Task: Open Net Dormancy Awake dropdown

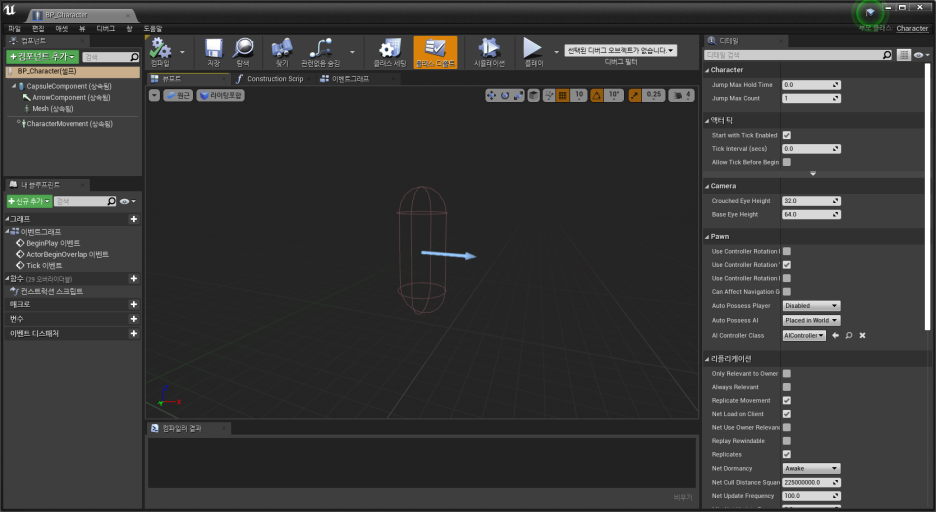Action: click(811, 468)
